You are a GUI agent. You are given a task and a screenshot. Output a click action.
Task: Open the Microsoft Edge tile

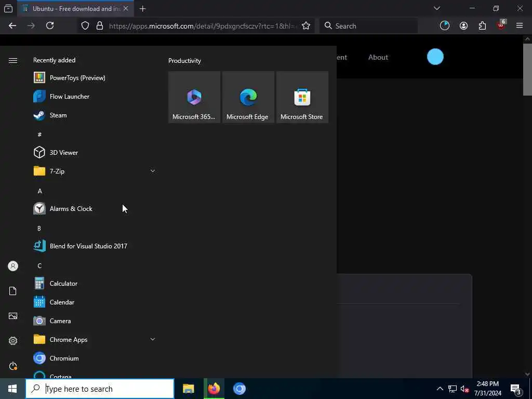tap(248, 97)
